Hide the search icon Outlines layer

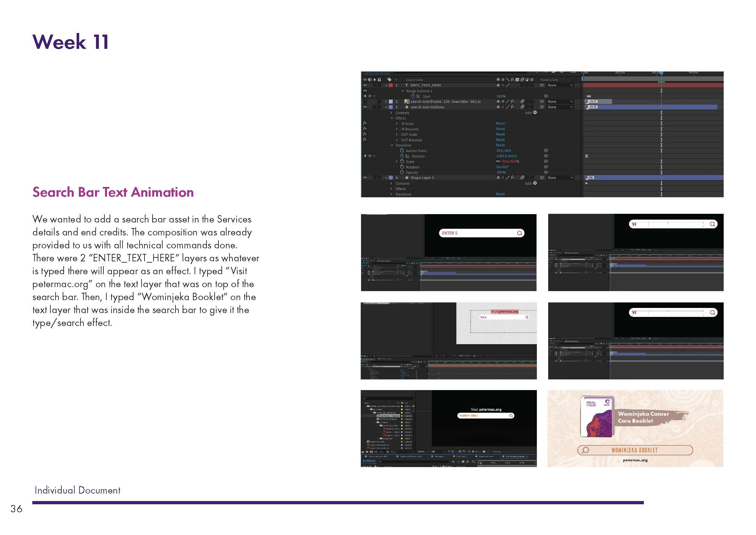click(x=365, y=107)
